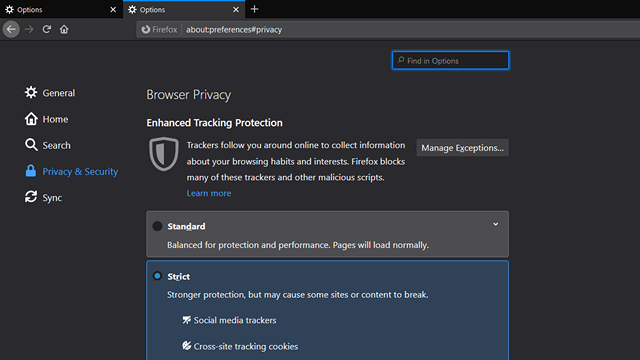Select Privacy & Security category

(x=71, y=171)
